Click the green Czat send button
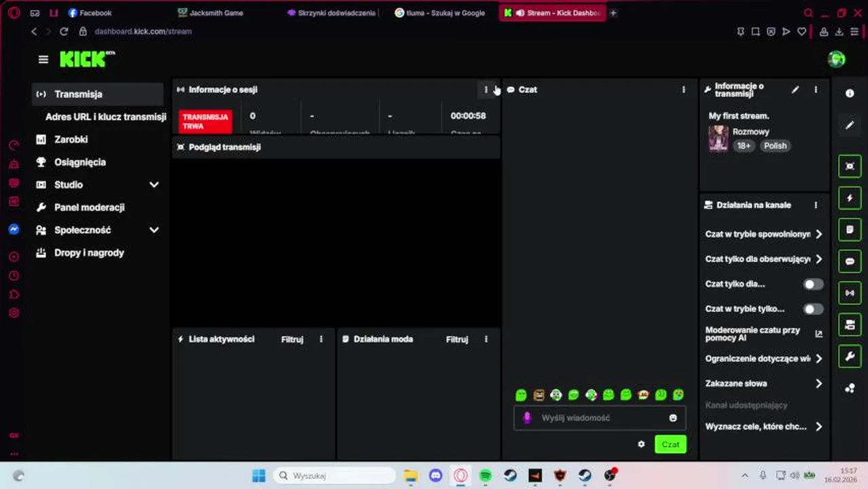The height and width of the screenshot is (489, 868). click(x=670, y=444)
